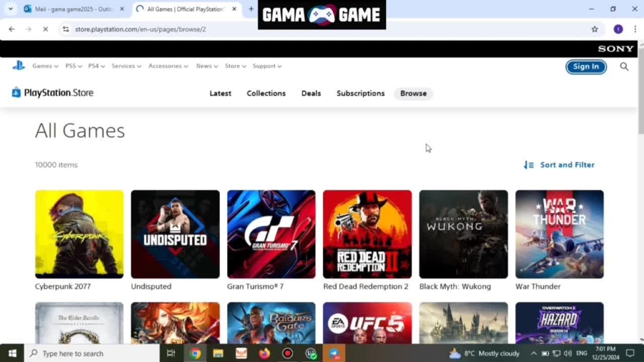This screenshot has width=644, height=362.
Task: Click the PlayStation logo icon
Action: pyautogui.click(x=19, y=65)
